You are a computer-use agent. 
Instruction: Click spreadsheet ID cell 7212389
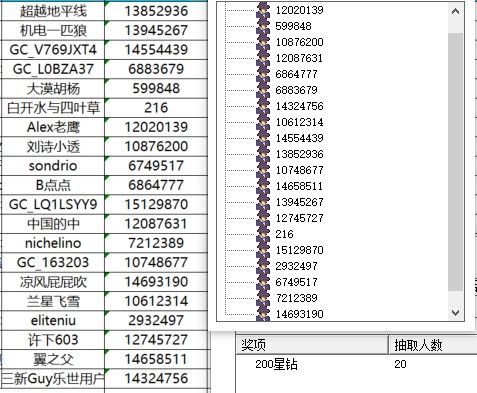pos(156,243)
